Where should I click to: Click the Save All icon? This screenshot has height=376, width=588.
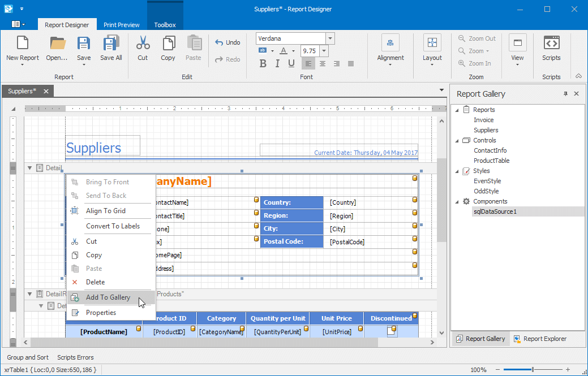pyautogui.click(x=111, y=44)
